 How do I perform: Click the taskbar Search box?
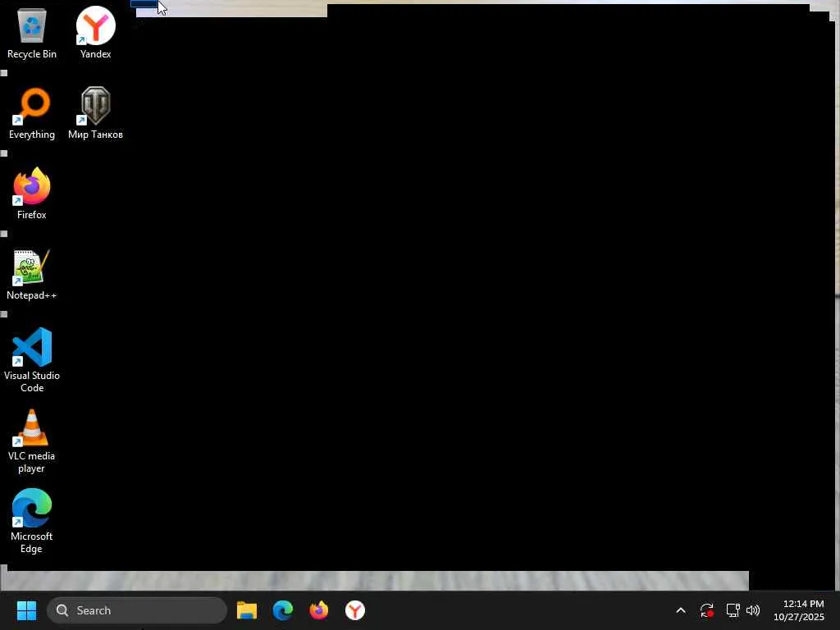(137, 610)
